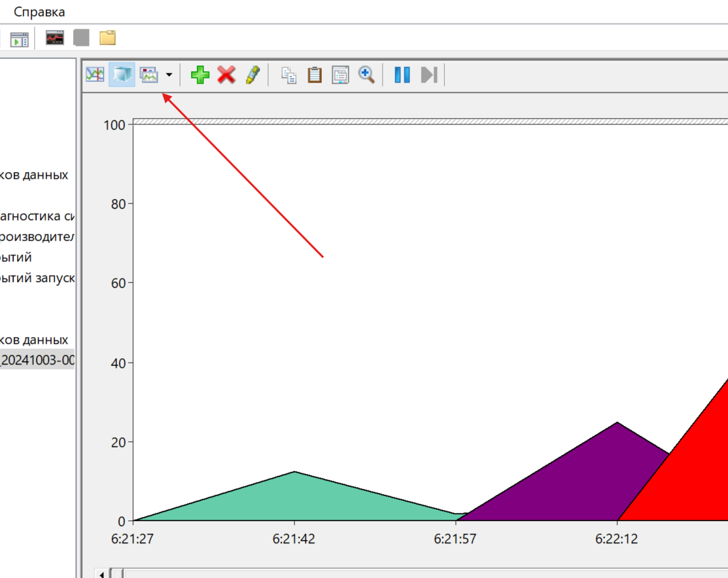The height and width of the screenshot is (578, 728).
Task: Click the horizontal scrollbar left arrow
Action: click(x=102, y=573)
